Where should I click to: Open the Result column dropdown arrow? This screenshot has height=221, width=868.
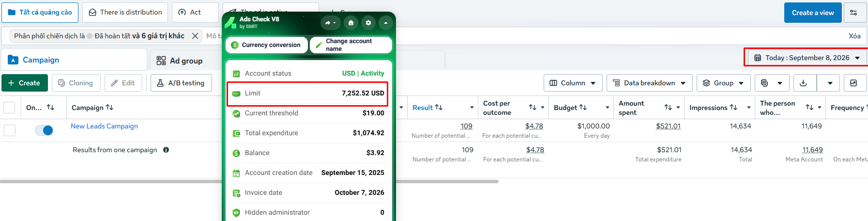[472, 108]
